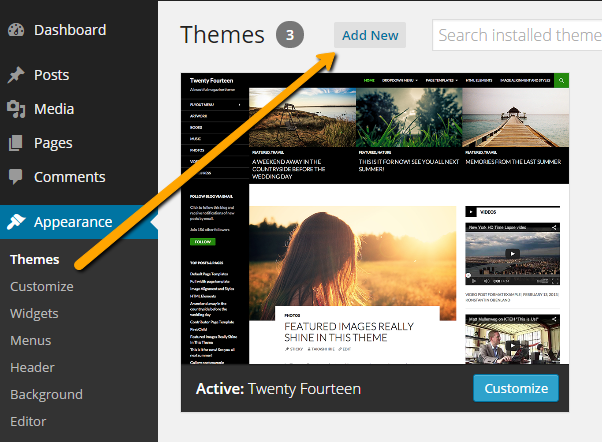602x442 pixels.
Task: Go to the Media library menu
Action: (54, 109)
